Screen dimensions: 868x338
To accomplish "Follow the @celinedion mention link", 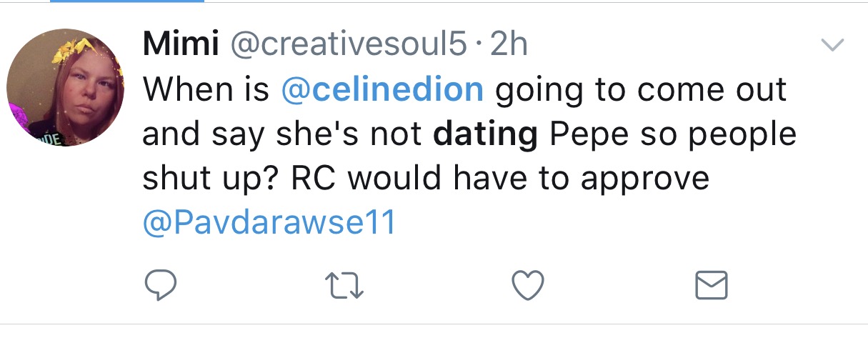I will pos(383,89).
